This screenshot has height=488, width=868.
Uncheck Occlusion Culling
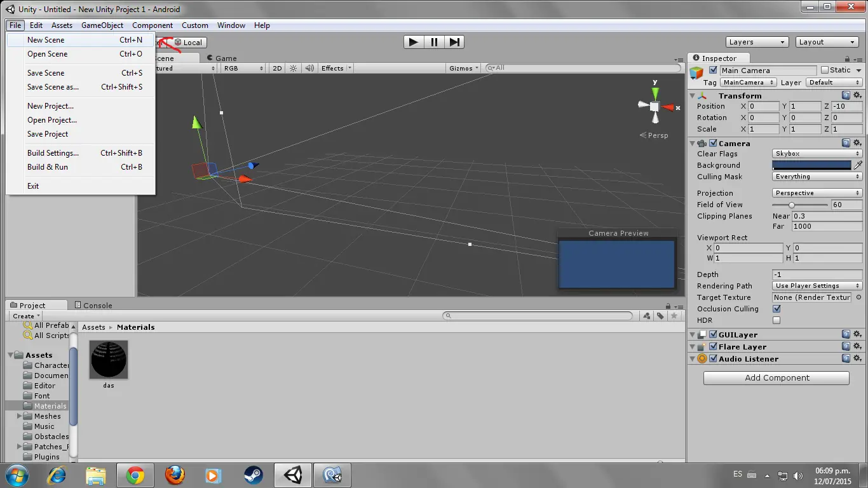(x=776, y=309)
